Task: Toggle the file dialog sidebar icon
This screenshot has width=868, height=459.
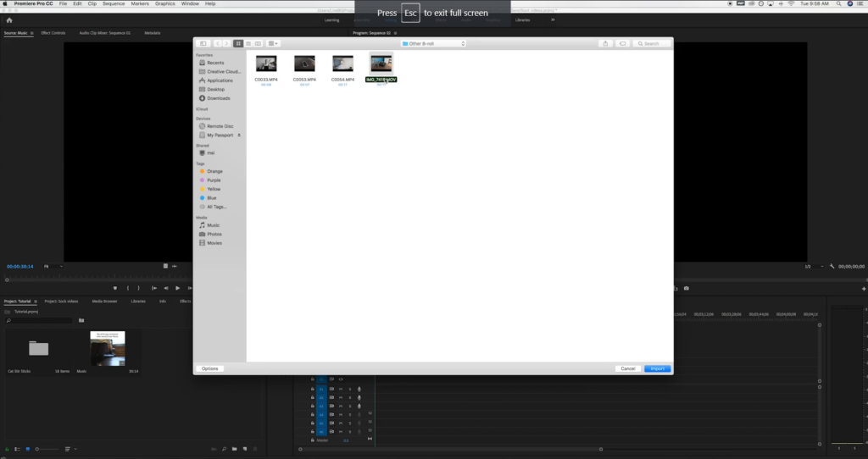Action: click(203, 43)
